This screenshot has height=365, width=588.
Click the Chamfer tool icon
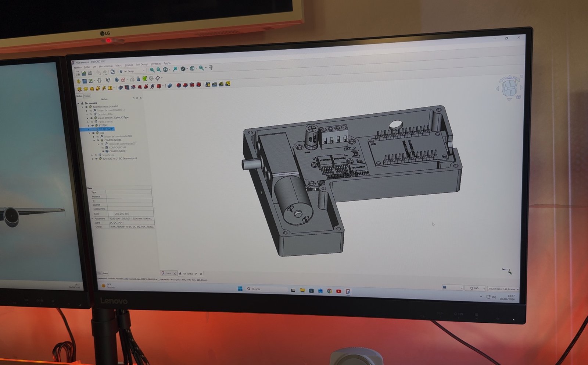185,85
